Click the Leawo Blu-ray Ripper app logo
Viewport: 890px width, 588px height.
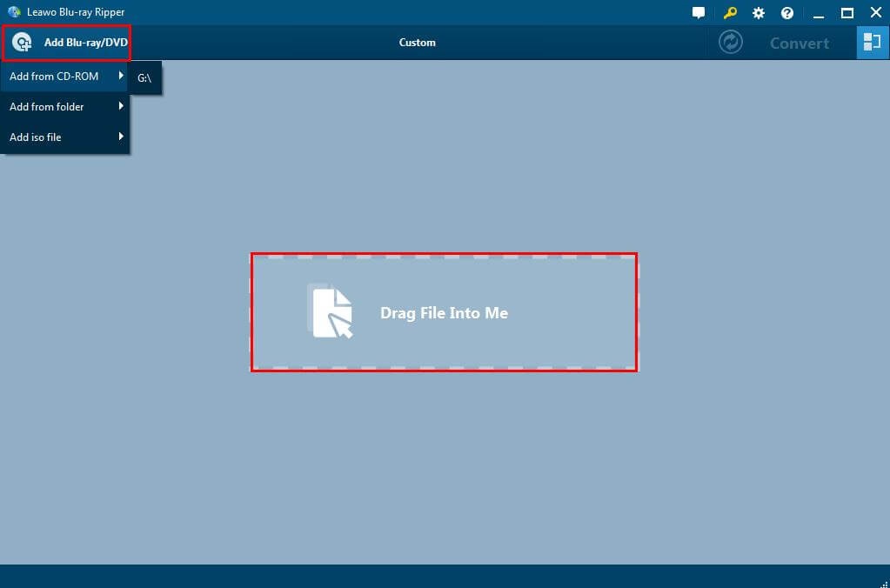click(14, 12)
